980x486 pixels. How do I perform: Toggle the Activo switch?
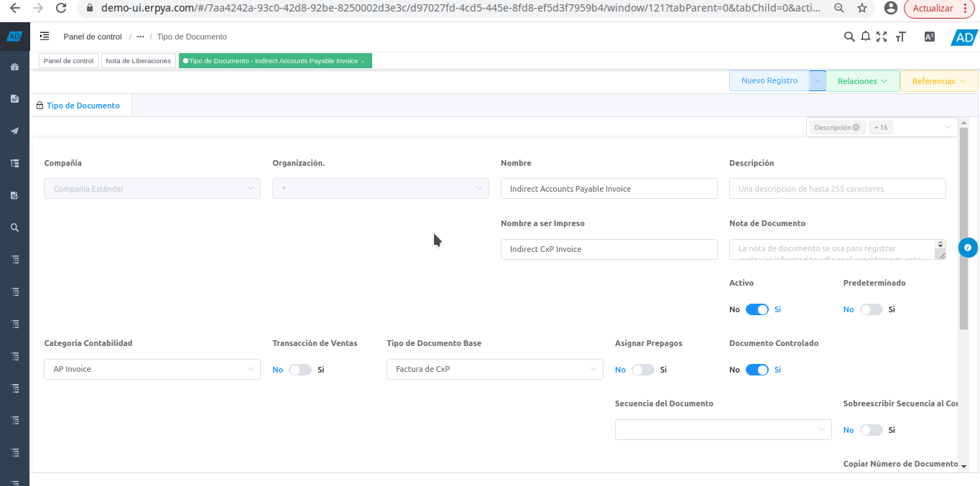(757, 309)
